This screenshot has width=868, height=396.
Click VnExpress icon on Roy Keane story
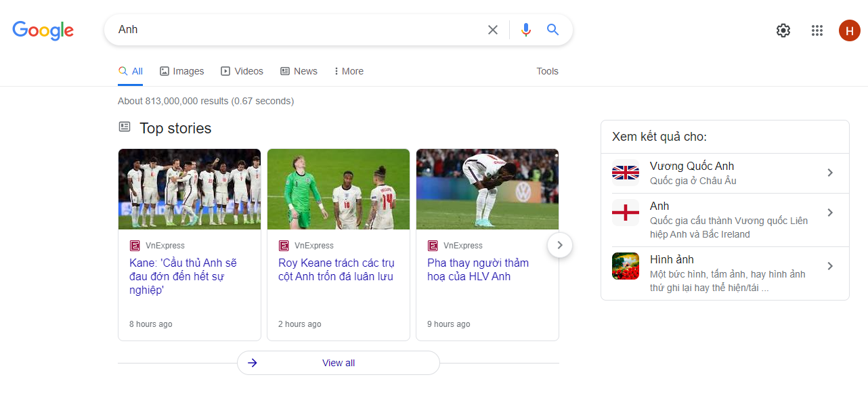click(x=284, y=246)
